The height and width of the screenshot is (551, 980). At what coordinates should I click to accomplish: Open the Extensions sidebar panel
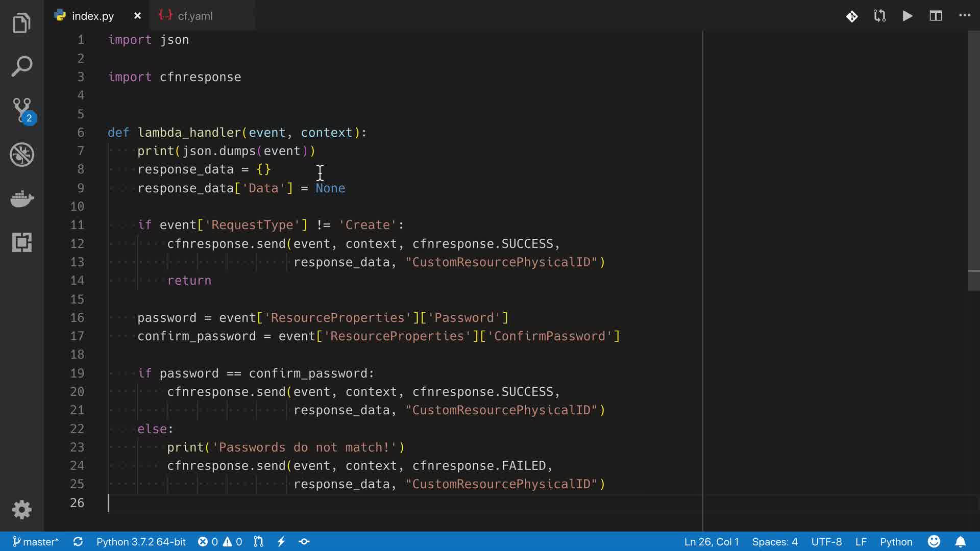click(x=22, y=242)
